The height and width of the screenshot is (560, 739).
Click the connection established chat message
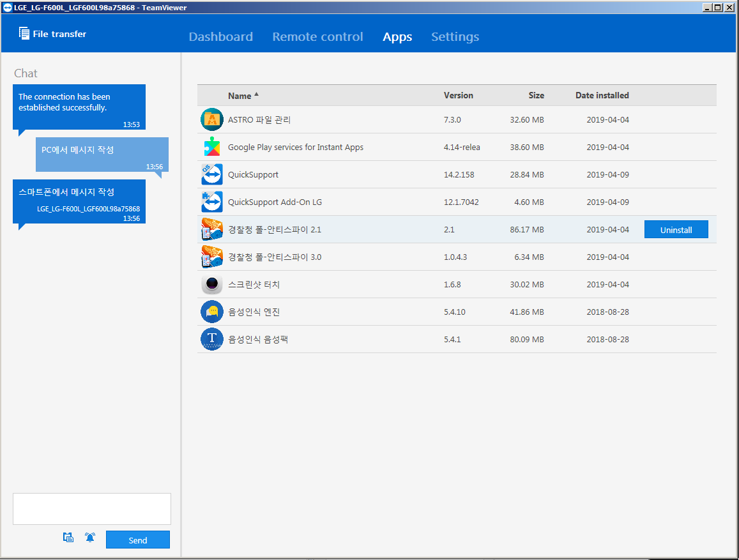point(79,107)
